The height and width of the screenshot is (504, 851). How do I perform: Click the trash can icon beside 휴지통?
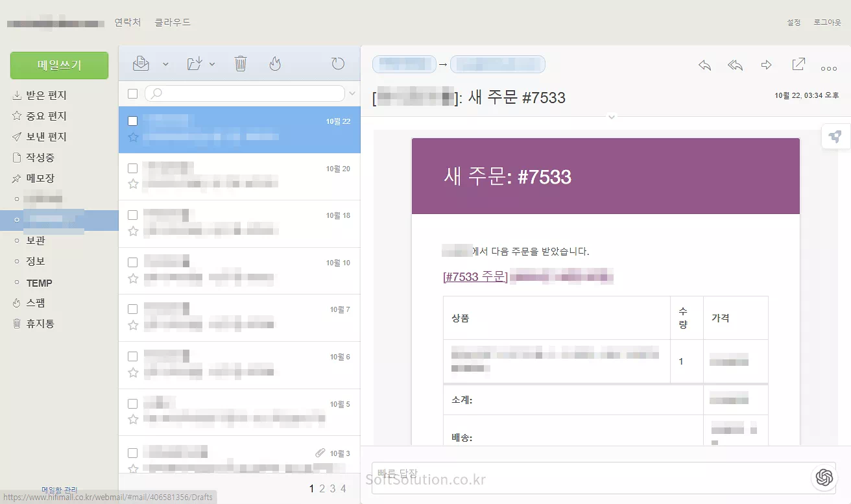click(x=17, y=324)
